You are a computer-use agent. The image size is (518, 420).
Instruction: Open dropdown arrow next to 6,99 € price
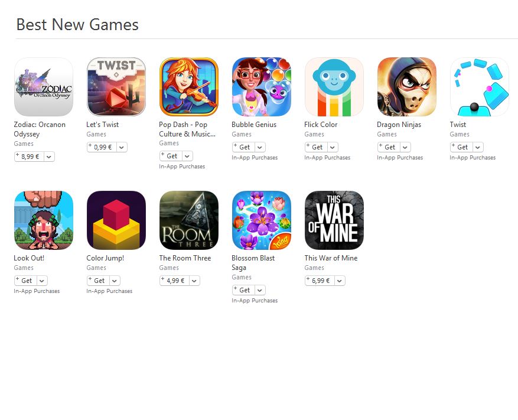(x=339, y=281)
